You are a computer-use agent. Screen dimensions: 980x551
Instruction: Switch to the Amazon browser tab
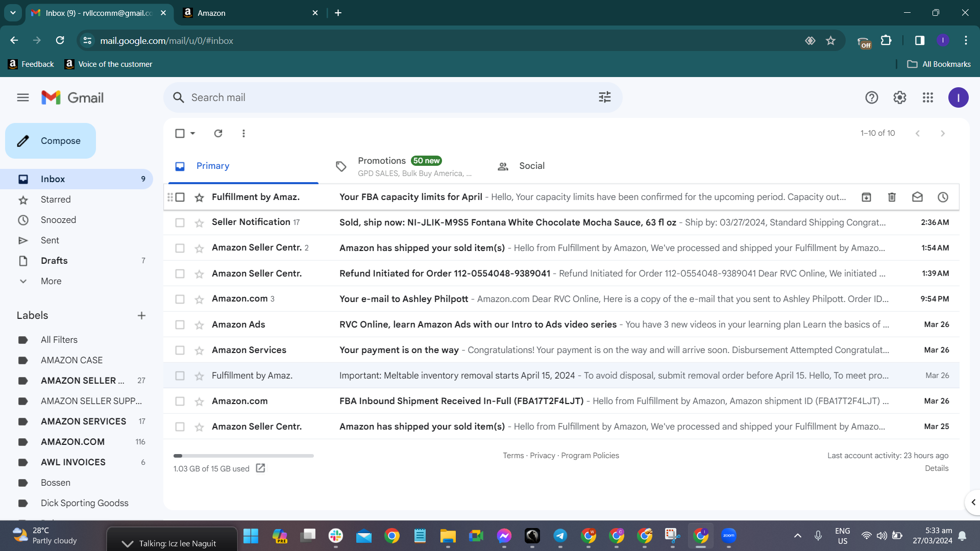[250, 13]
